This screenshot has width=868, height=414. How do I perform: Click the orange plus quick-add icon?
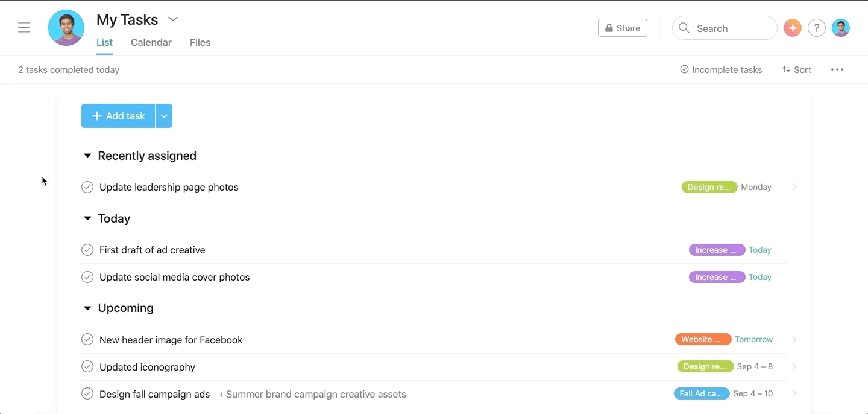pos(792,28)
